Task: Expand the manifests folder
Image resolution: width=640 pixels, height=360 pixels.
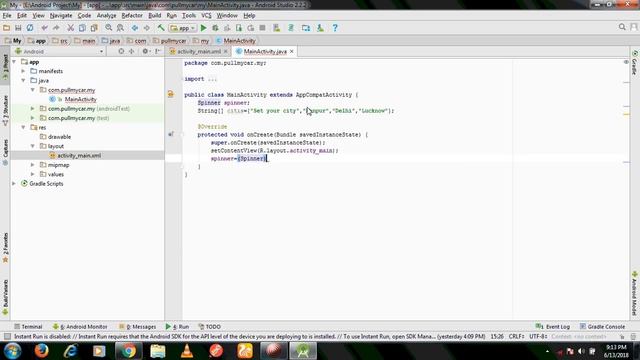Action: [24, 71]
